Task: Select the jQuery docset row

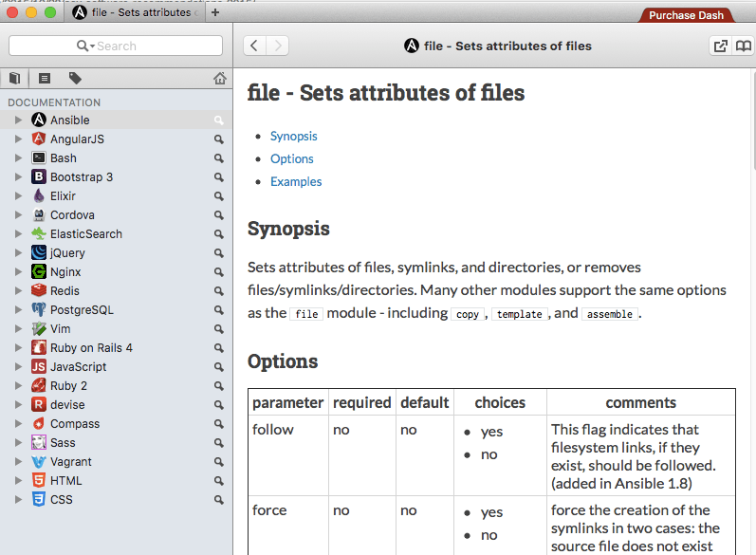Action: [116, 253]
